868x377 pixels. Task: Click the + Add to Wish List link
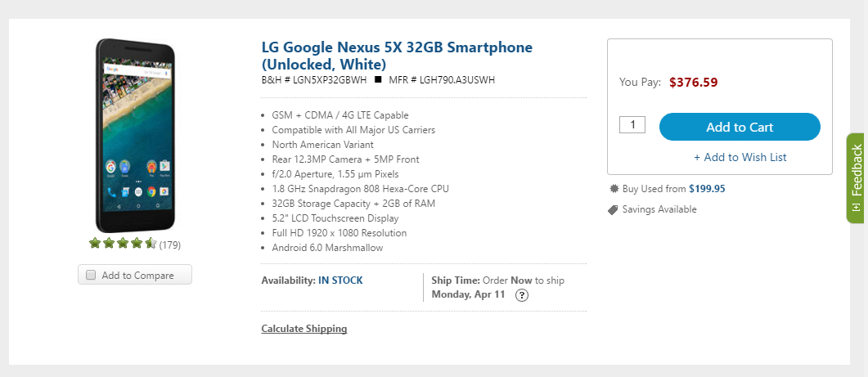(x=740, y=157)
